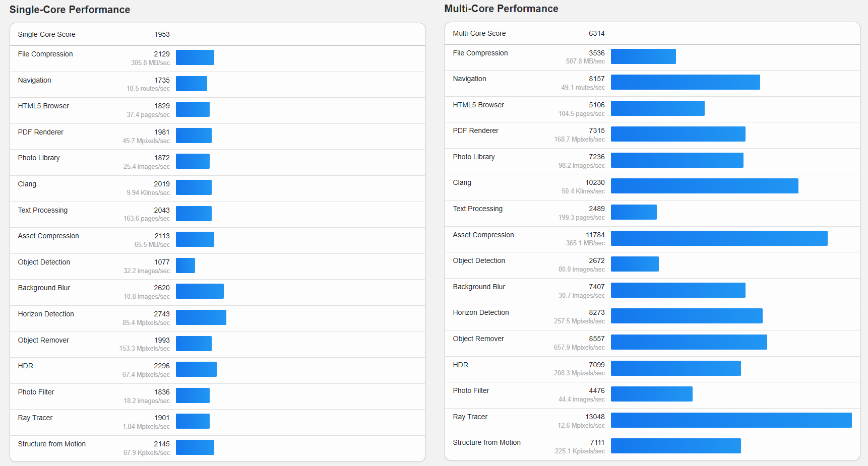The width and height of the screenshot is (868, 466).
Task: Click the multi-core Text Processing bar
Action: pos(634,212)
